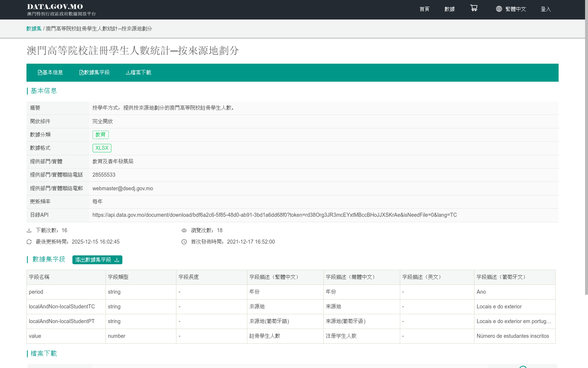Click the 教育 category tag
This screenshot has width=588, height=368.
coord(100,135)
